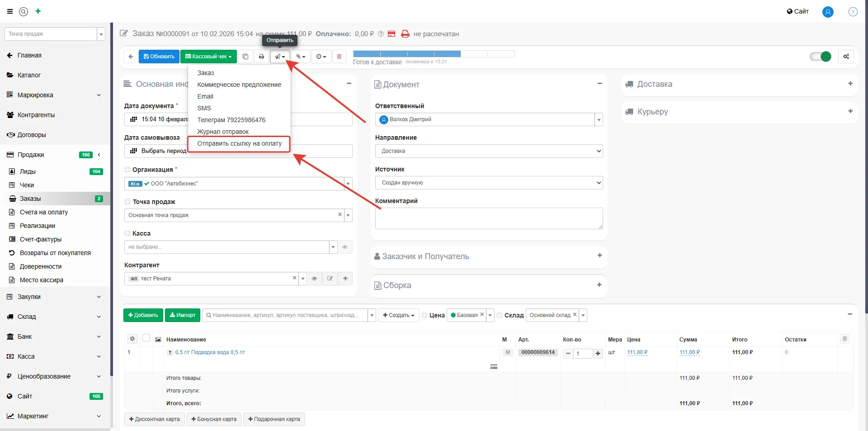Delete order using red trash icon

[x=339, y=57]
